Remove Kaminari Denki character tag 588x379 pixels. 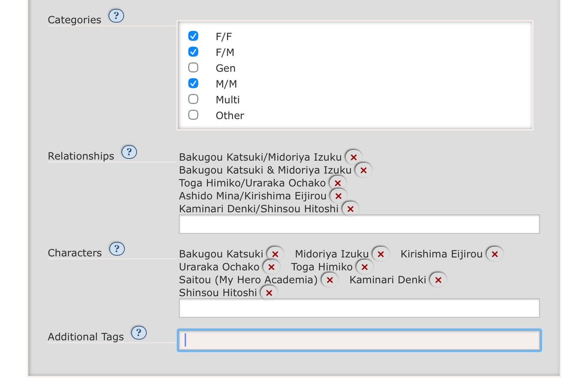click(438, 280)
